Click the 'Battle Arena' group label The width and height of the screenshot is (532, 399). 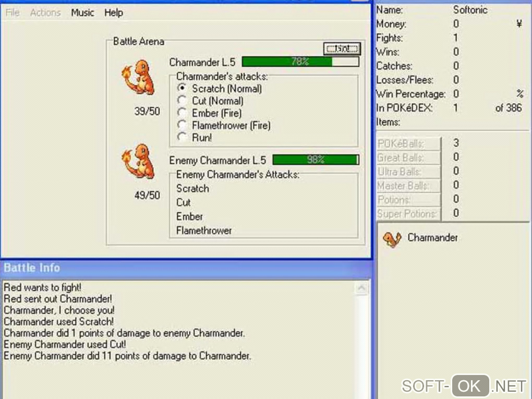[x=138, y=41]
